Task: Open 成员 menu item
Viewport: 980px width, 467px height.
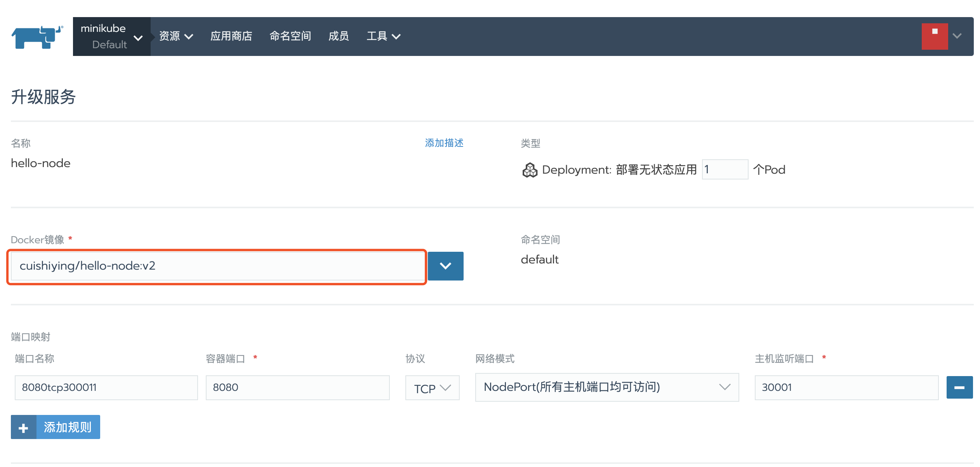Action: click(338, 36)
